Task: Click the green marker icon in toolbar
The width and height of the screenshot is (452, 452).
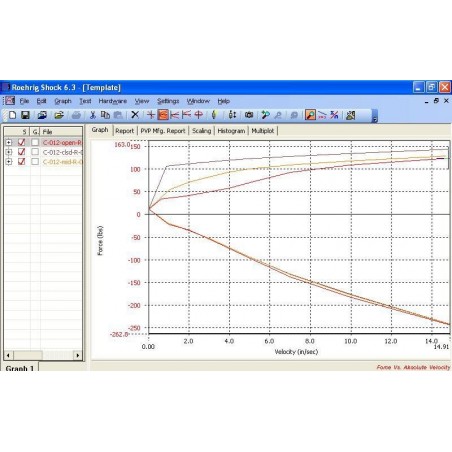Action: click(x=214, y=115)
